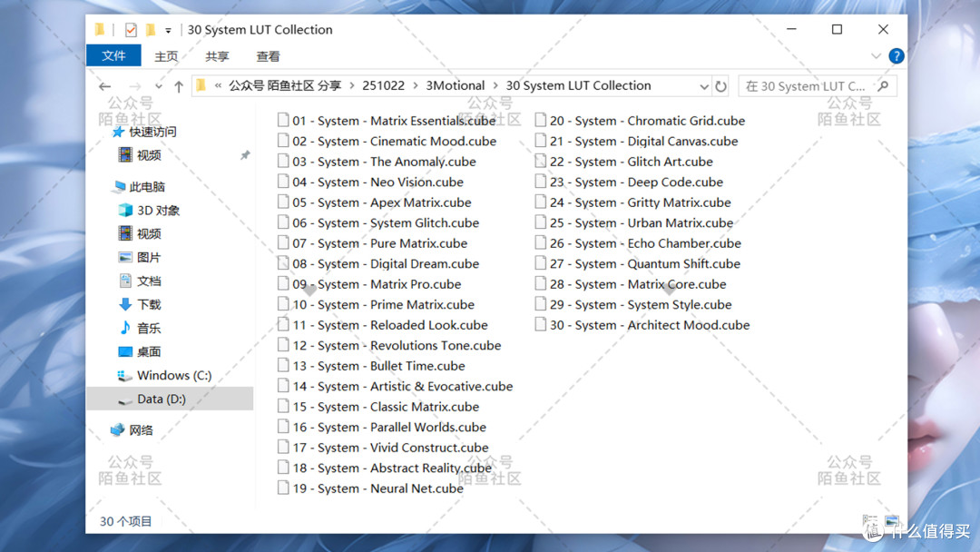Open the 文件 menu tab
Screen dimensions: 980x552
(113, 55)
